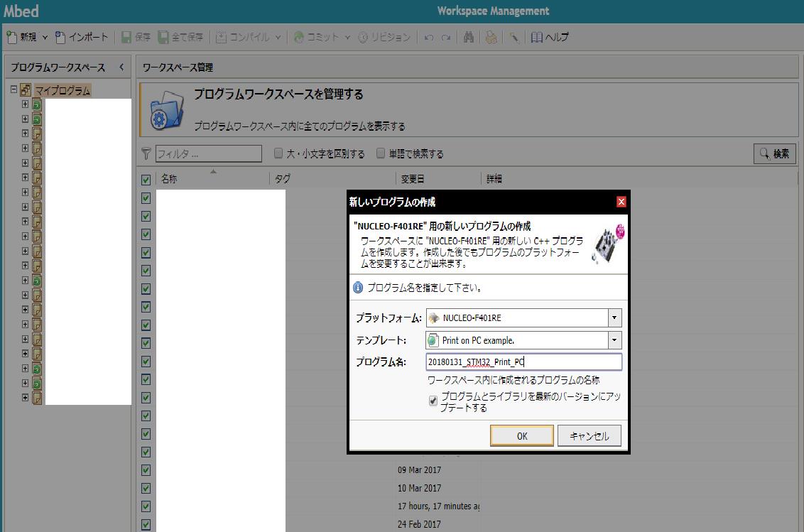Screen dimensions: 804x532
Task: Open the リビジョン (Revision) history icon
Action: pyautogui.click(x=362, y=37)
